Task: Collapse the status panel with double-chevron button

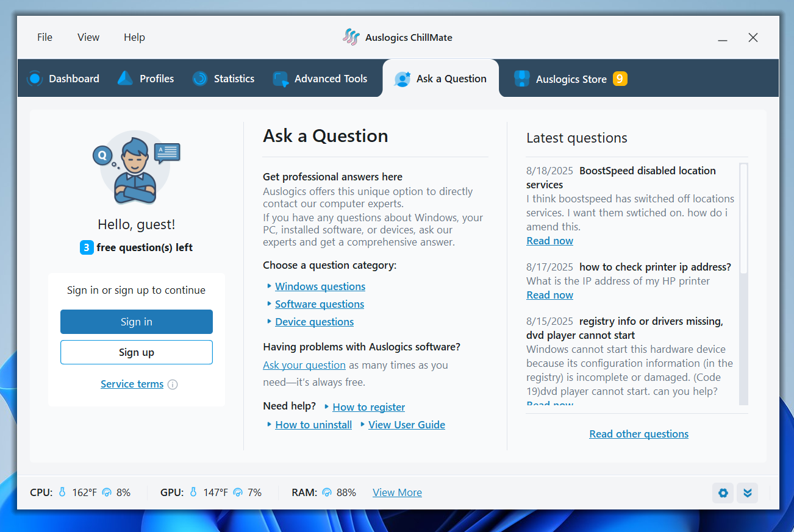Action: (748, 492)
